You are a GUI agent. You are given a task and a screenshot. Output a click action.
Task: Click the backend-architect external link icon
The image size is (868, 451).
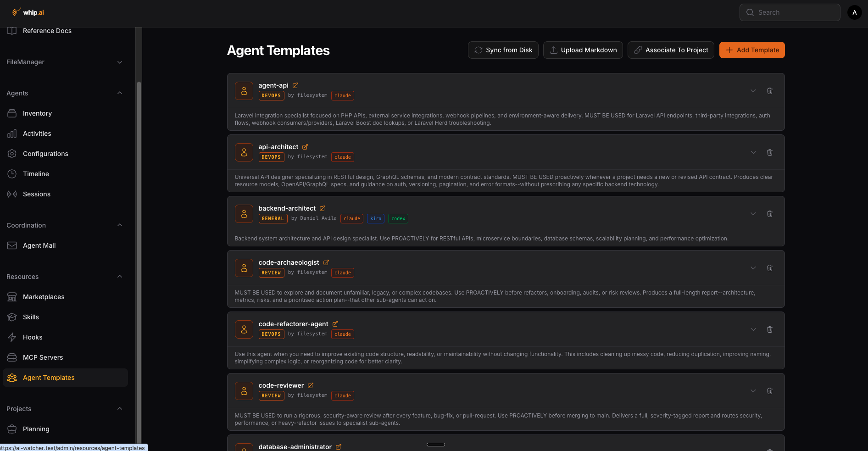pyautogui.click(x=323, y=208)
